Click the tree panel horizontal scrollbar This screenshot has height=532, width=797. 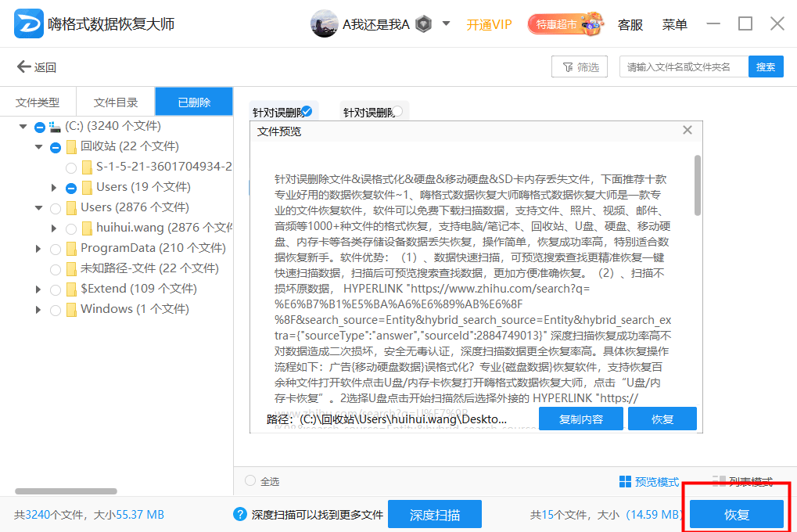coord(66,491)
